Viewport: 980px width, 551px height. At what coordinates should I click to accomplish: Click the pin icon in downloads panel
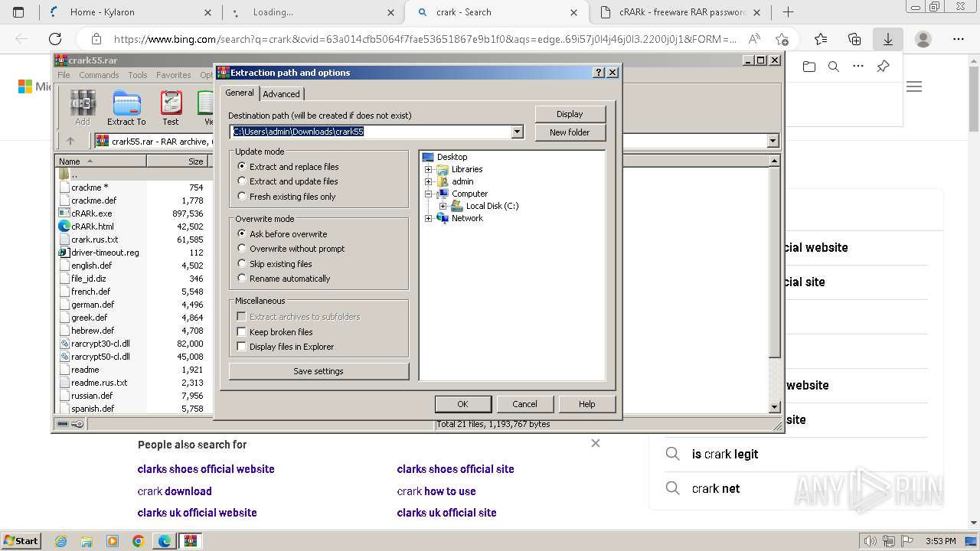coord(883,67)
